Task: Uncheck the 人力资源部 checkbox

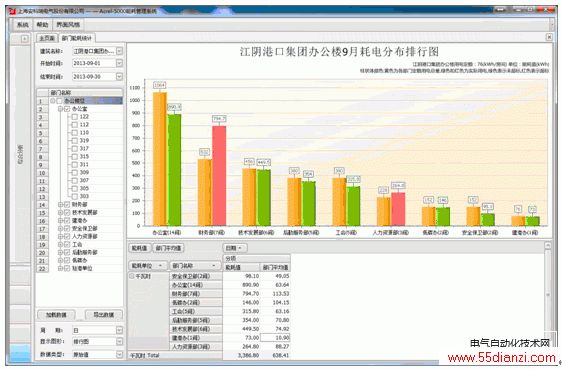Action: click(x=67, y=236)
